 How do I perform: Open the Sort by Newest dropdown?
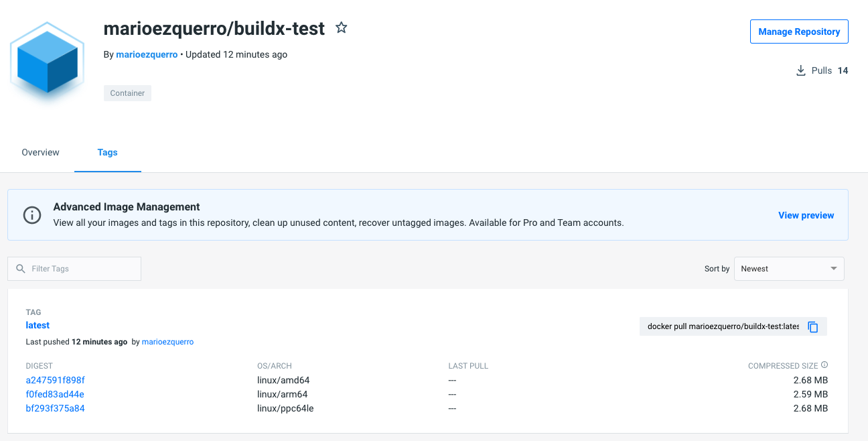click(789, 269)
